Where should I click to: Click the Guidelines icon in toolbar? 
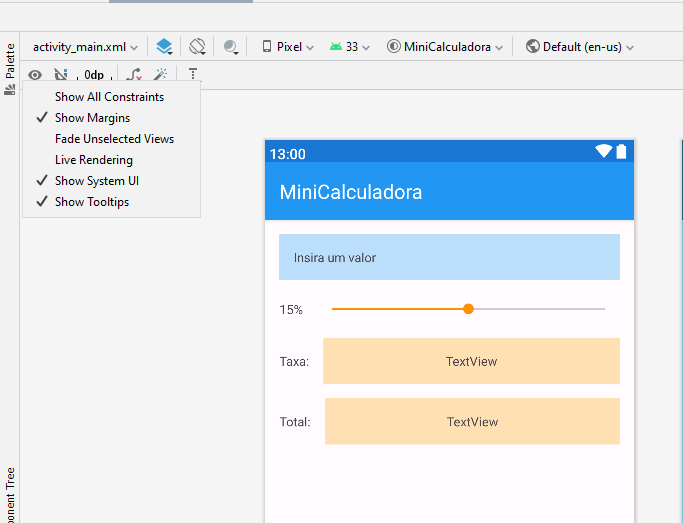pos(192,75)
